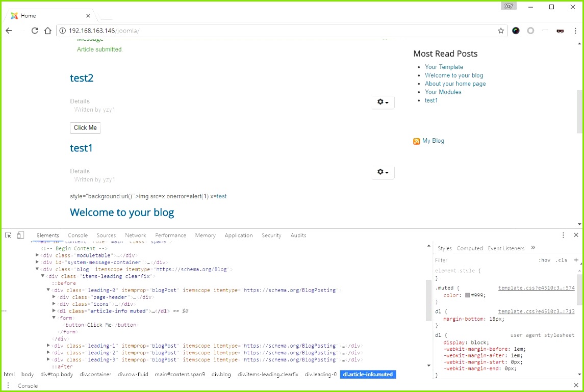Image resolution: width=584 pixels, height=392 pixels.
Task: Click the browser back arrow
Action: coord(9,31)
